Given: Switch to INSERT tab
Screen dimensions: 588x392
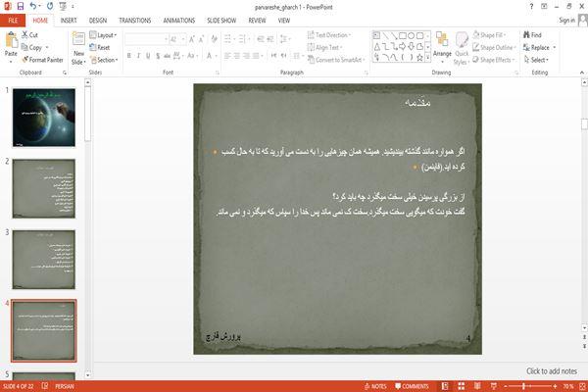Looking at the screenshot, I should point(69,21).
